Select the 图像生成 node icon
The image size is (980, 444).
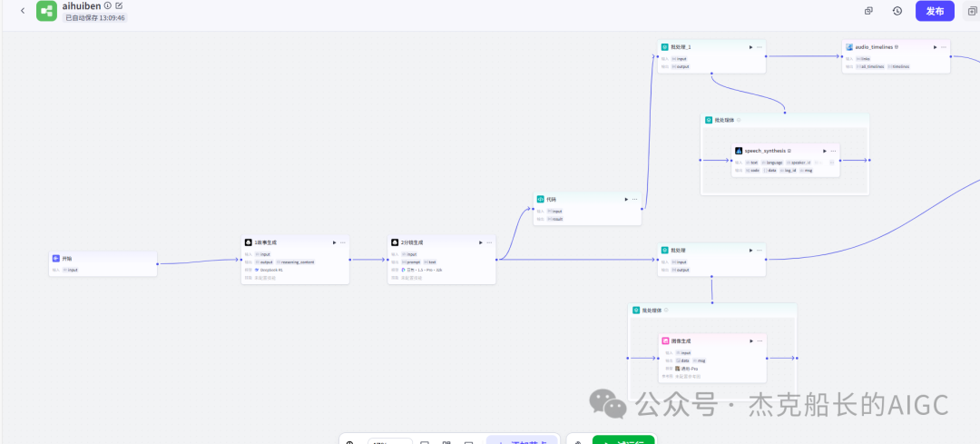click(666, 341)
